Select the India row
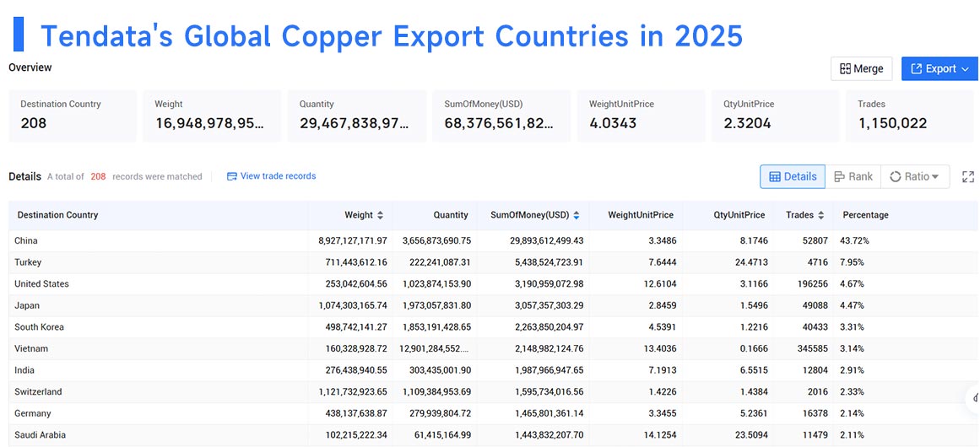This screenshot has height=447, width=980. 493,370
